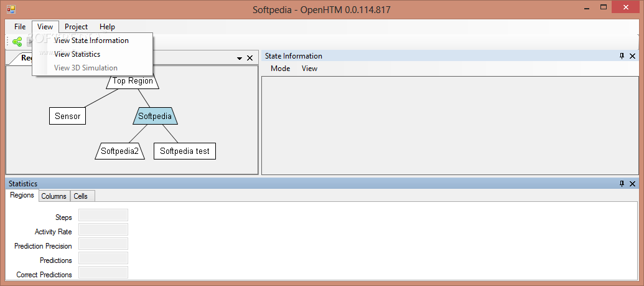
Task: Open the View menu in State Information
Action: click(310, 69)
